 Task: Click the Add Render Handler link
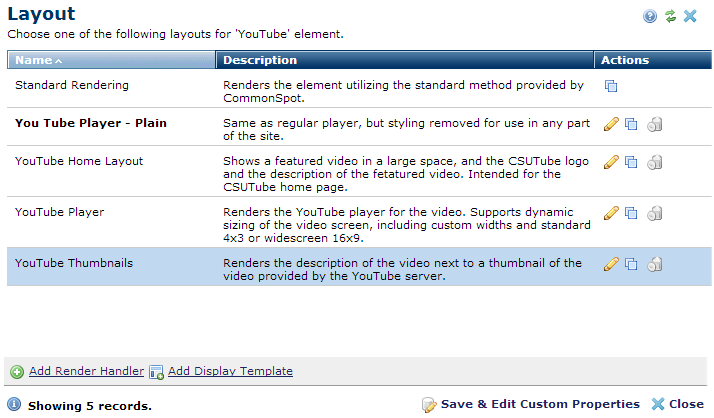(86, 371)
